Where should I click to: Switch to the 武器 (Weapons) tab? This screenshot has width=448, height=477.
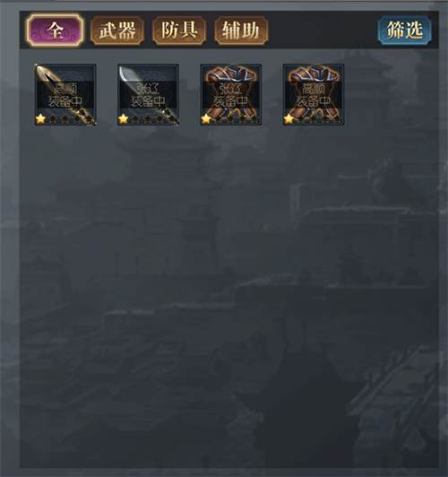point(117,30)
